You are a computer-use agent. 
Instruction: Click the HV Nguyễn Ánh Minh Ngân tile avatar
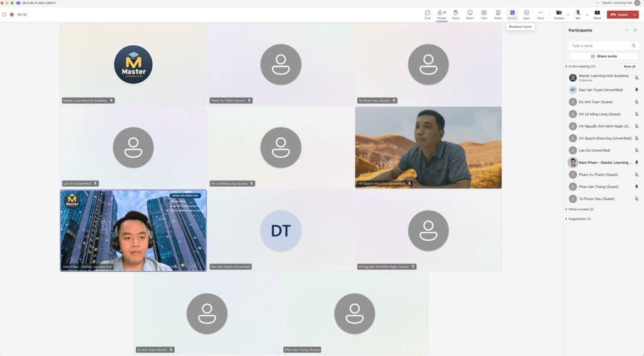click(x=428, y=231)
